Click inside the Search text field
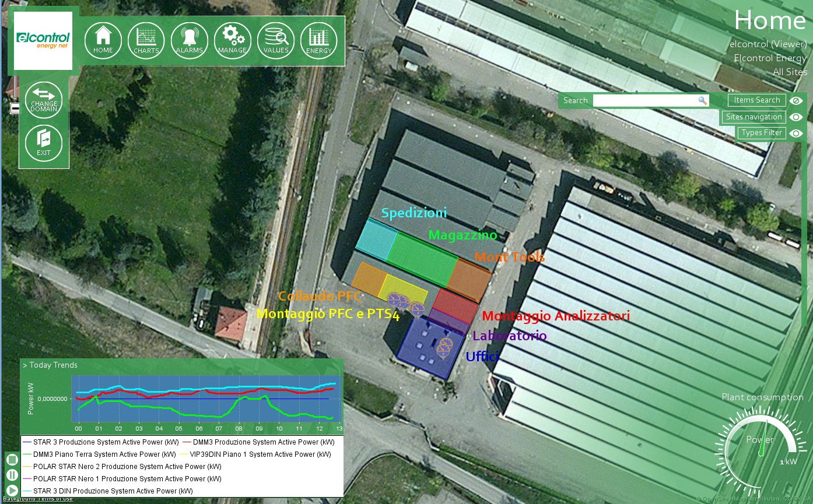 click(x=644, y=101)
